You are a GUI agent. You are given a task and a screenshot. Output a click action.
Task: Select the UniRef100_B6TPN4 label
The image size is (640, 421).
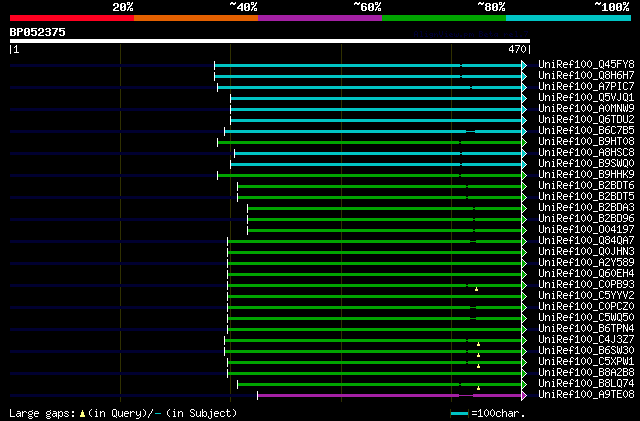tap(586, 329)
